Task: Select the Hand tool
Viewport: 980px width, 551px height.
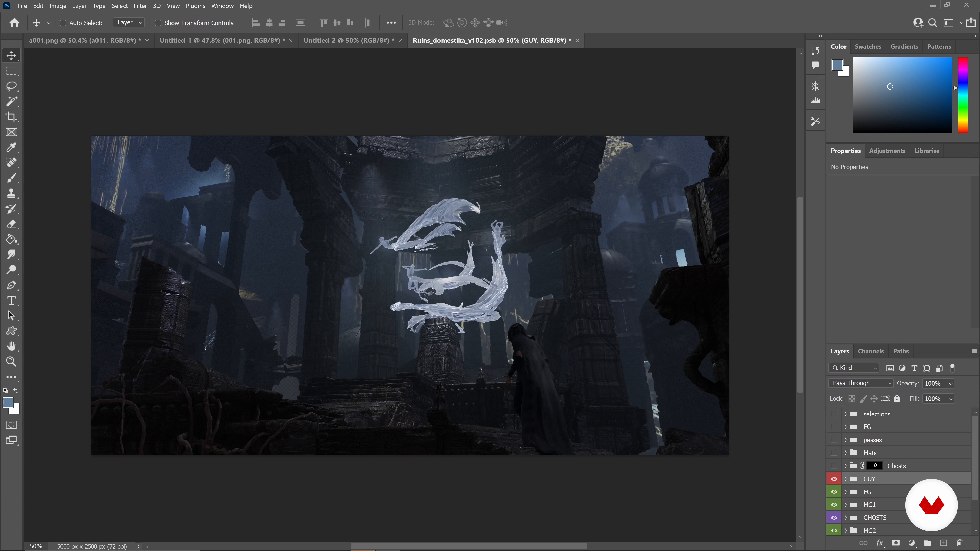Action: click(x=11, y=346)
